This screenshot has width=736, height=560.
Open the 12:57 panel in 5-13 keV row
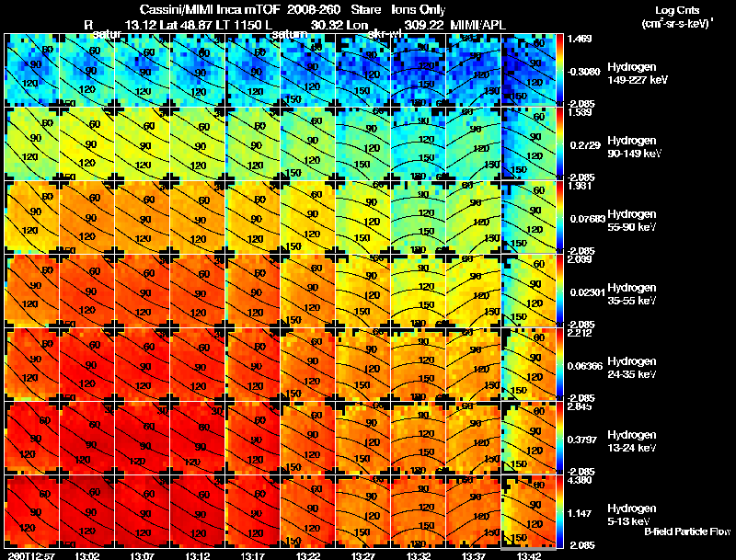coord(31,511)
